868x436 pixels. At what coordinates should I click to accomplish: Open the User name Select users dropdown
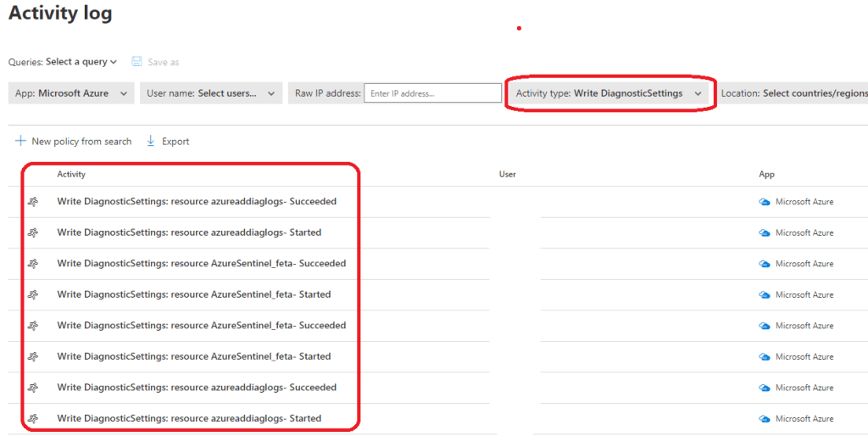click(211, 93)
